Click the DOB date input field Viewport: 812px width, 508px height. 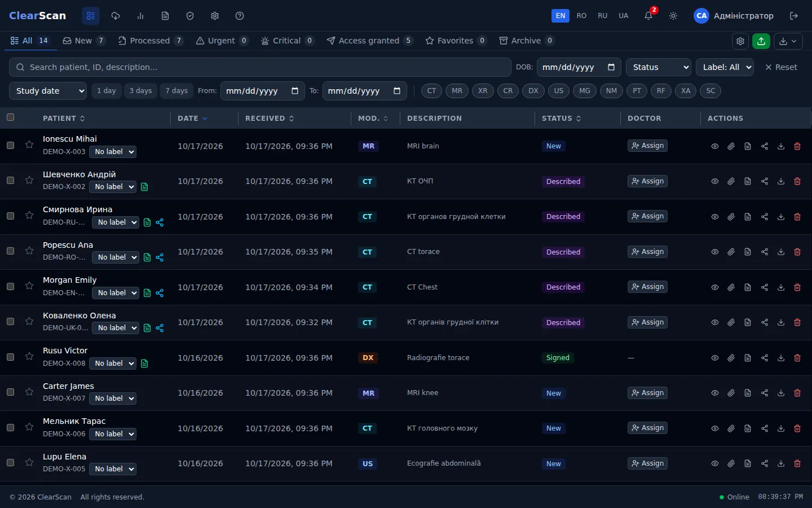click(x=579, y=67)
